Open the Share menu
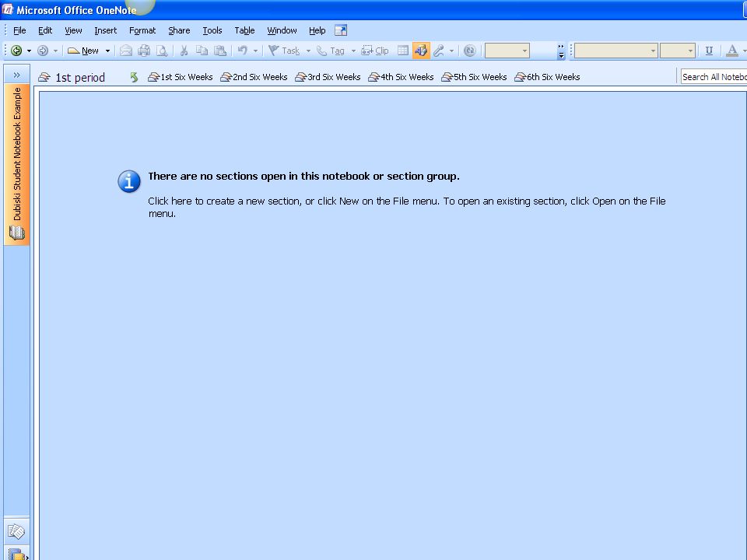747x560 pixels. [x=179, y=30]
